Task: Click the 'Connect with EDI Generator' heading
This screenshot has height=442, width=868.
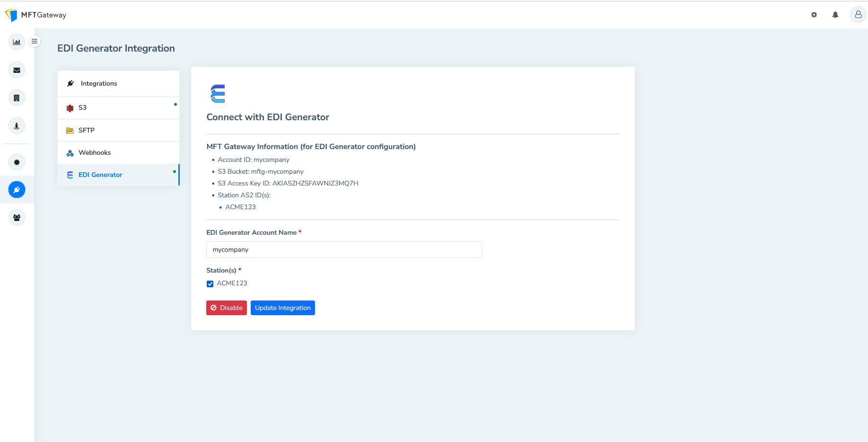Action: tap(268, 117)
